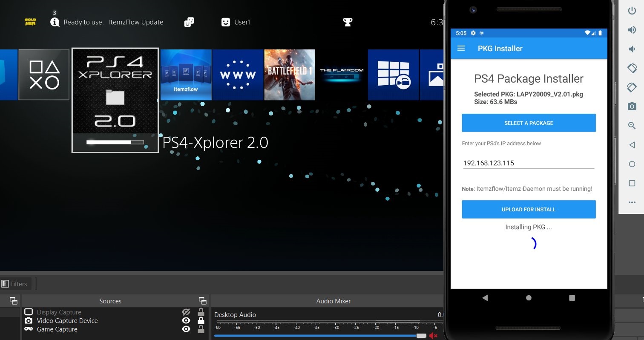Tap the Wi-Fi icon in the phone status bar
The image size is (644, 340).
[x=587, y=33]
